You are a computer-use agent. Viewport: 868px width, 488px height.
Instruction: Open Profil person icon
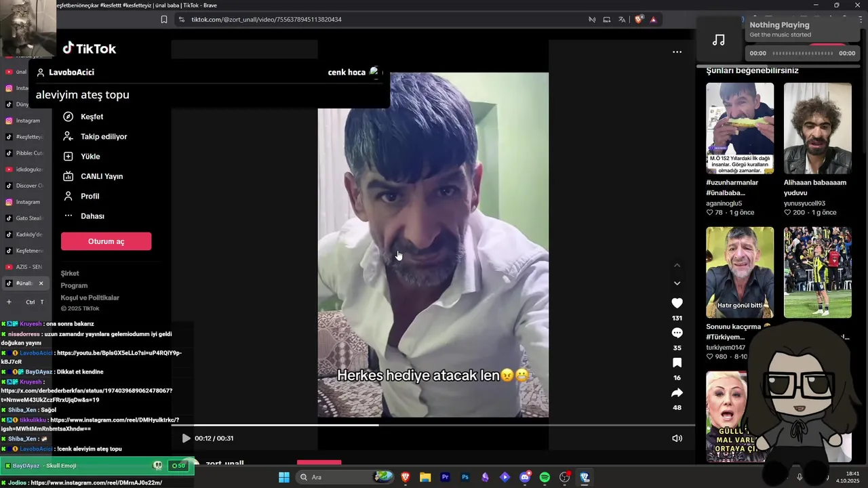pyautogui.click(x=68, y=196)
